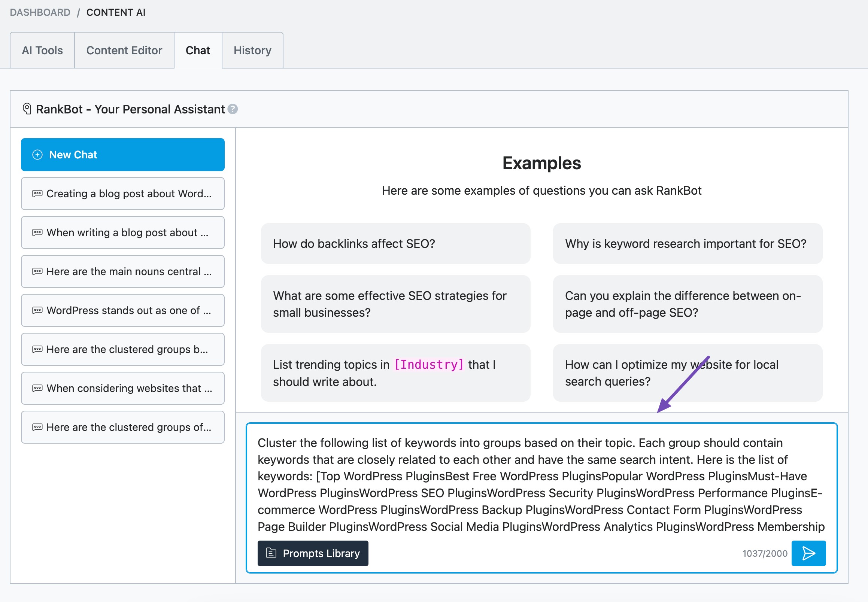
Task: Open the Content Editor tab
Action: coord(124,50)
